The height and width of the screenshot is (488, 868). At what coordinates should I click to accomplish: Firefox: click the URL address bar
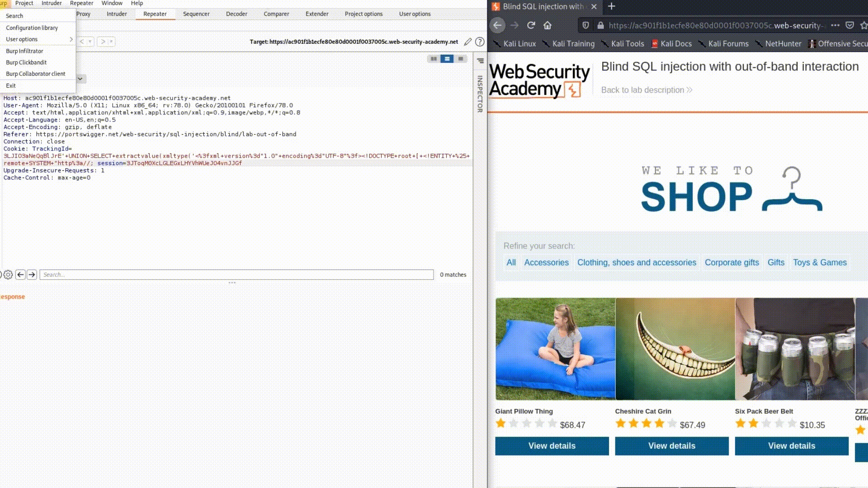point(717,25)
